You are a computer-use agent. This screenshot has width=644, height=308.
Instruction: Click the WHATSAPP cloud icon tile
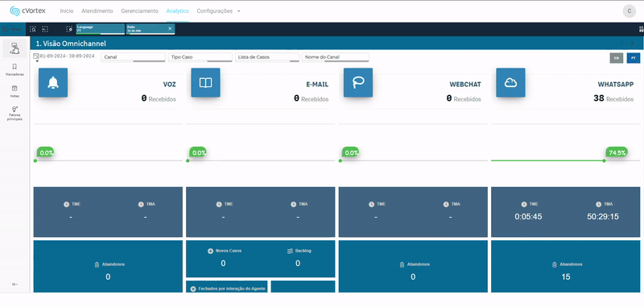click(x=510, y=83)
